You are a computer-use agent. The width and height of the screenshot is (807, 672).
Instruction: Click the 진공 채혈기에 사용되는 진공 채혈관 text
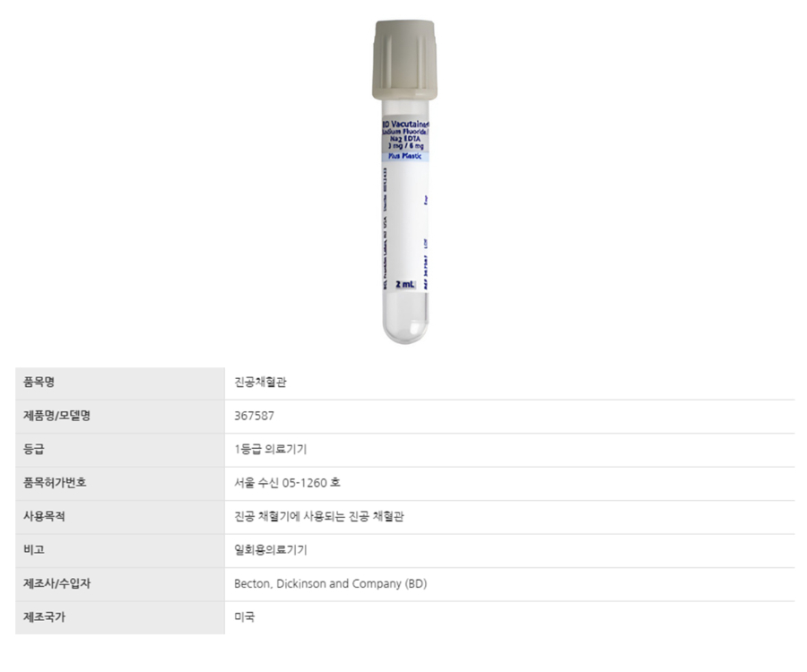pos(319,516)
